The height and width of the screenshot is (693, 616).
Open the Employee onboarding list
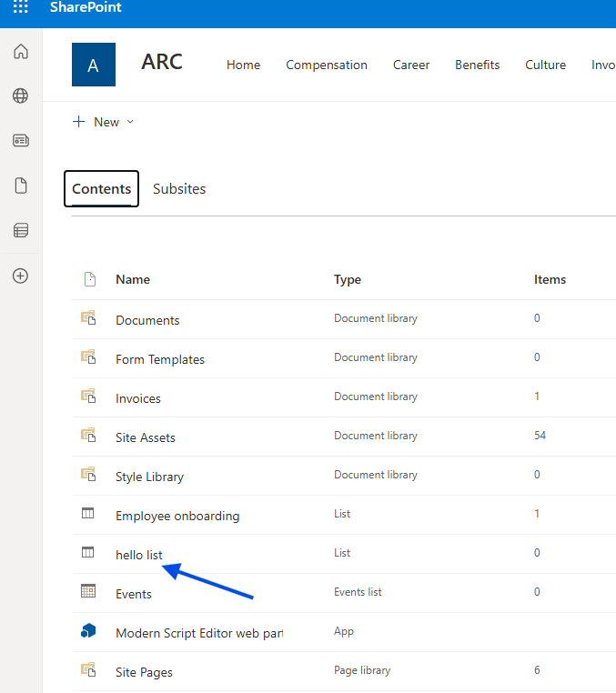[177, 516]
